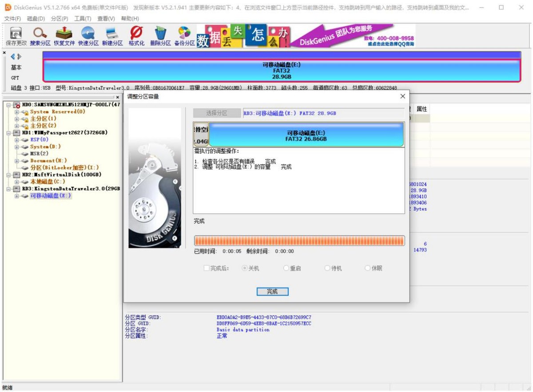The width and height of the screenshot is (533, 392).
Task: Close the 调整分区容量 dialog with X
Action: coord(402,96)
